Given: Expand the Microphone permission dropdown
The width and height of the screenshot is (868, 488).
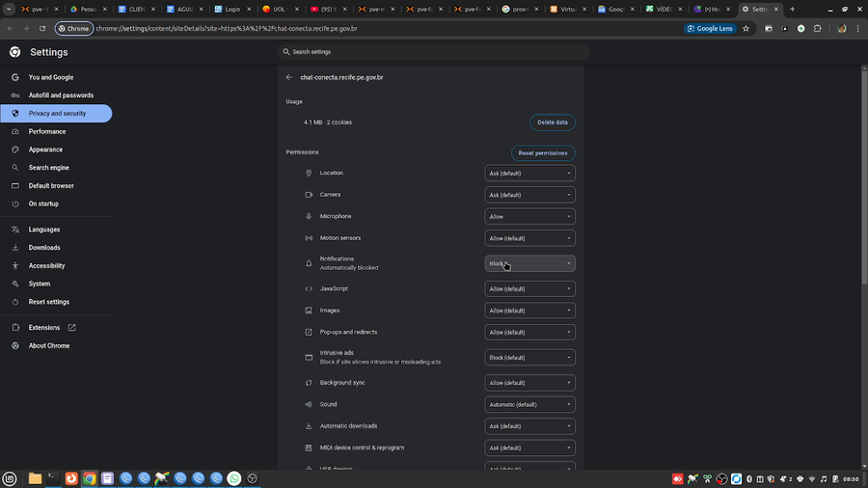Looking at the screenshot, I should pyautogui.click(x=529, y=216).
